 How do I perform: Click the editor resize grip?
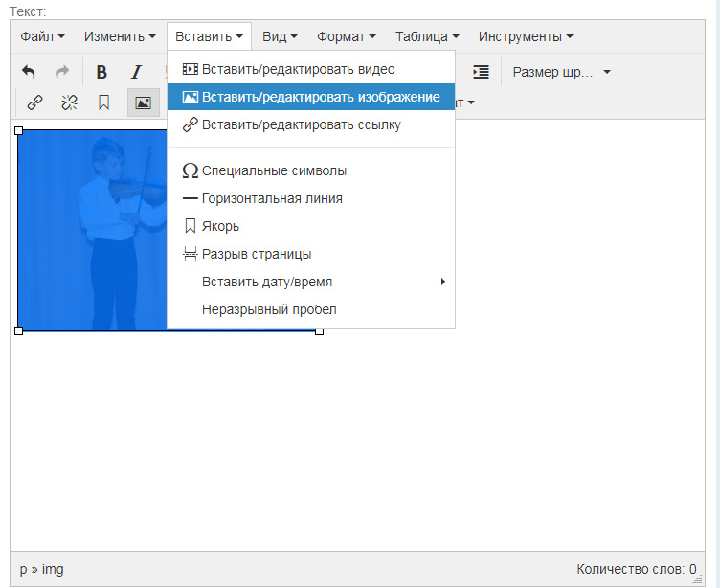click(x=698, y=579)
